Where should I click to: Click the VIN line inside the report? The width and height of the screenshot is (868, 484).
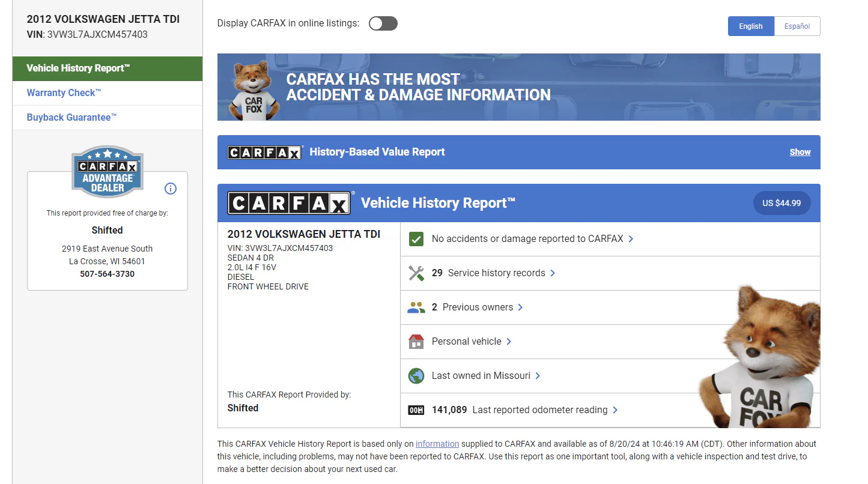pos(280,248)
